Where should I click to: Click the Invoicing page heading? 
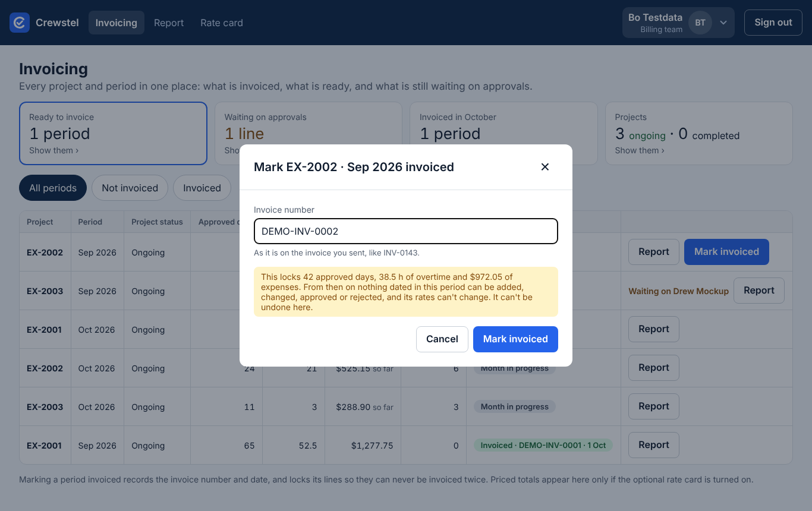click(x=53, y=69)
